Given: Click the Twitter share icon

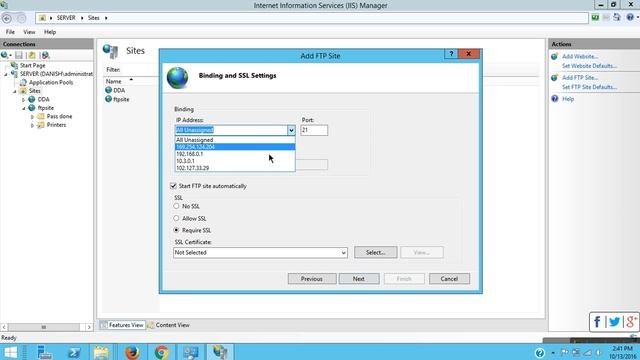Looking at the screenshot, I should [614, 322].
